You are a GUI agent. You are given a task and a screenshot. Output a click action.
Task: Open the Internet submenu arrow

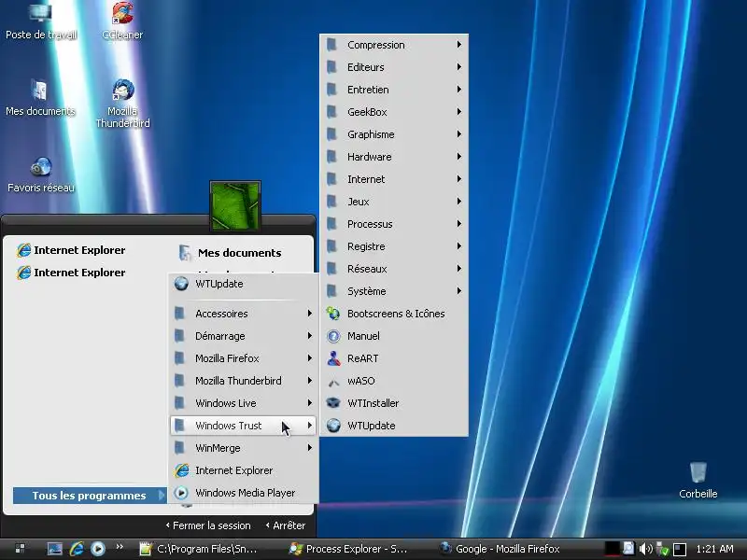point(458,179)
